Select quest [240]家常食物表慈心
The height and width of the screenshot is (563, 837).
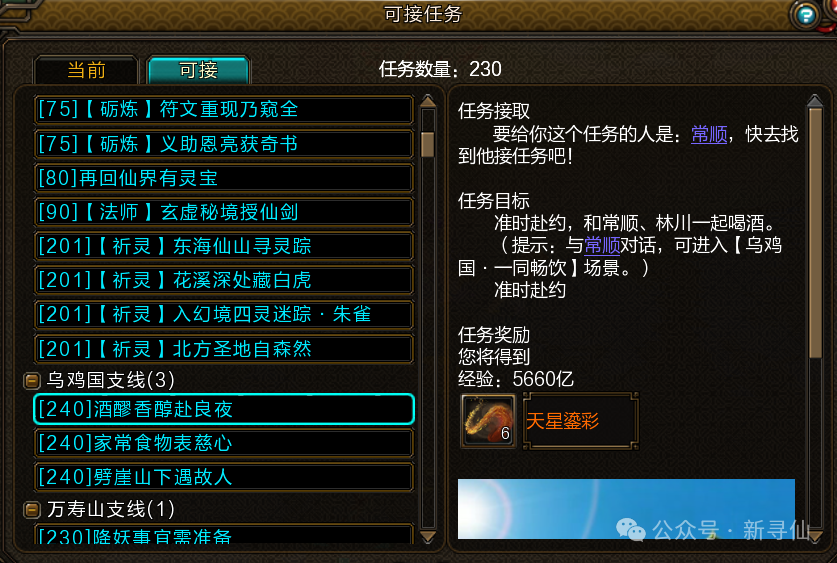(x=224, y=443)
